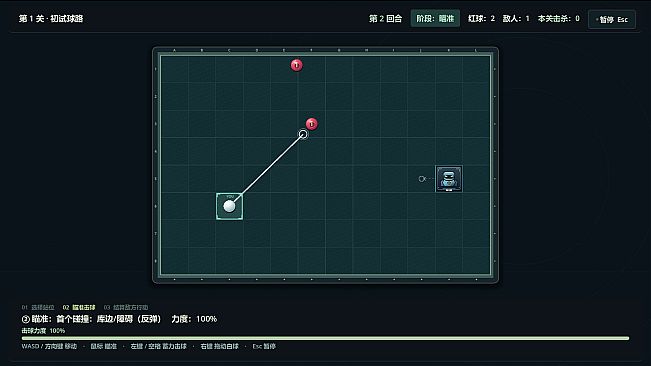Screen dimensions: 651x366
Task: Click the 击球力度 power bar
Action: [x=326, y=338]
